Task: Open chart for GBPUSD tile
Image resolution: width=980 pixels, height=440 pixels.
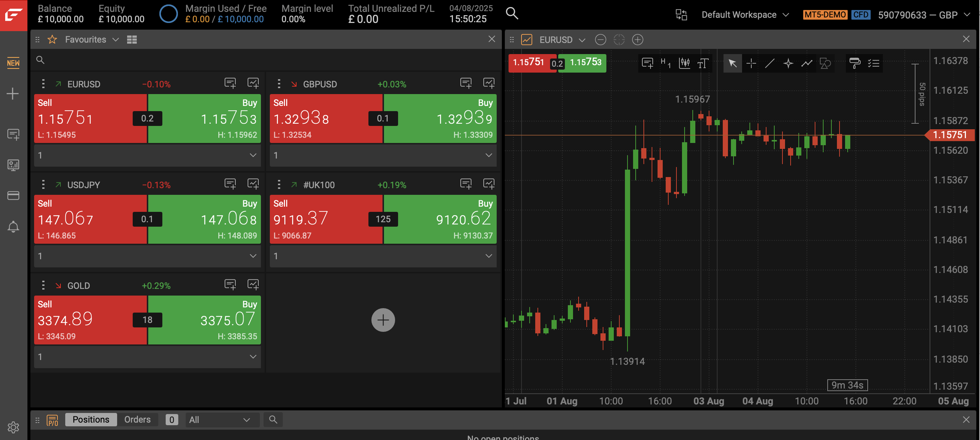Action: coord(489,83)
